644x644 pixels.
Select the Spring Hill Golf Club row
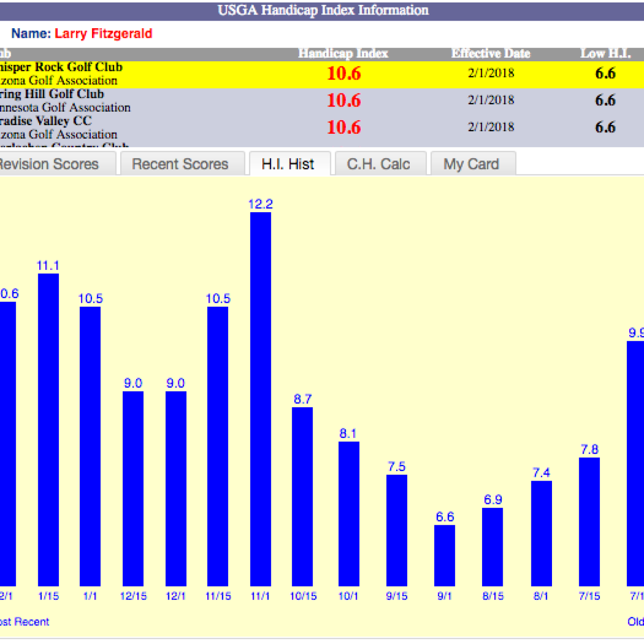click(322, 101)
